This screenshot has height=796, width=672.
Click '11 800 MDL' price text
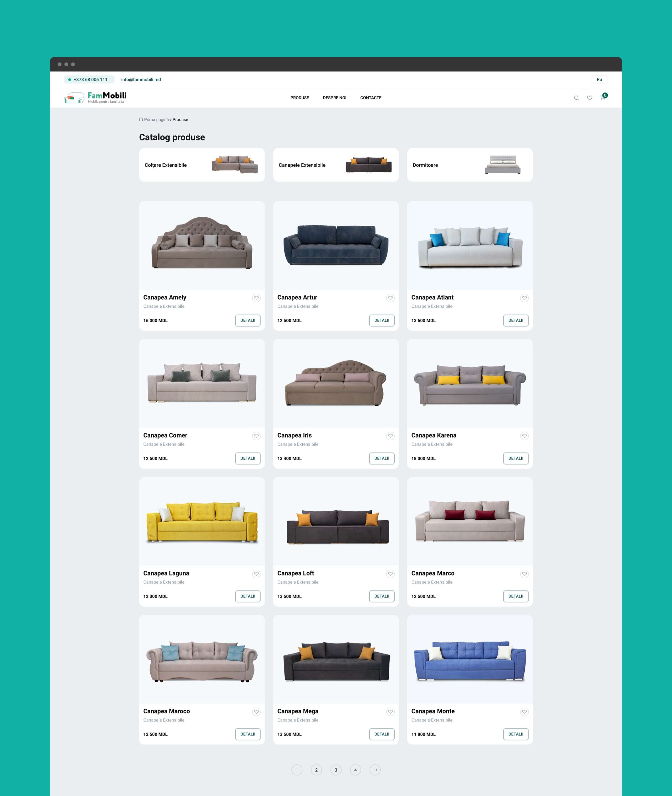tap(424, 734)
